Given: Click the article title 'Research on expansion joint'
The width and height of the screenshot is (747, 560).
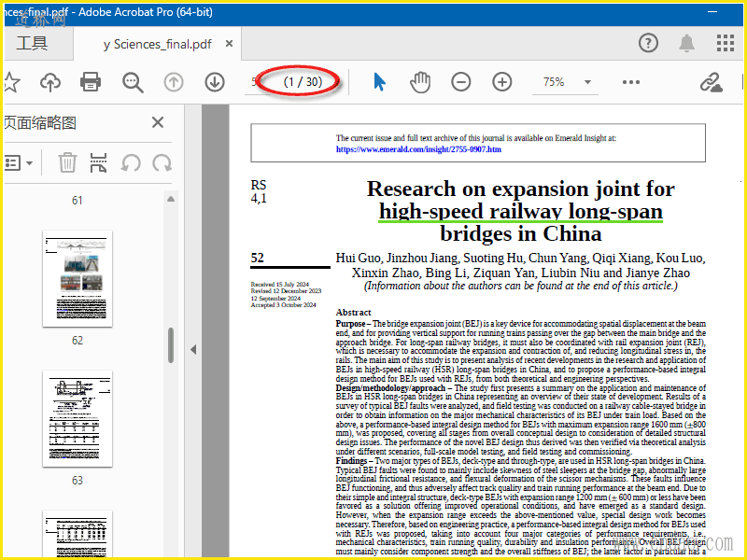Looking at the screenshot, I should [x=521, y=211].
